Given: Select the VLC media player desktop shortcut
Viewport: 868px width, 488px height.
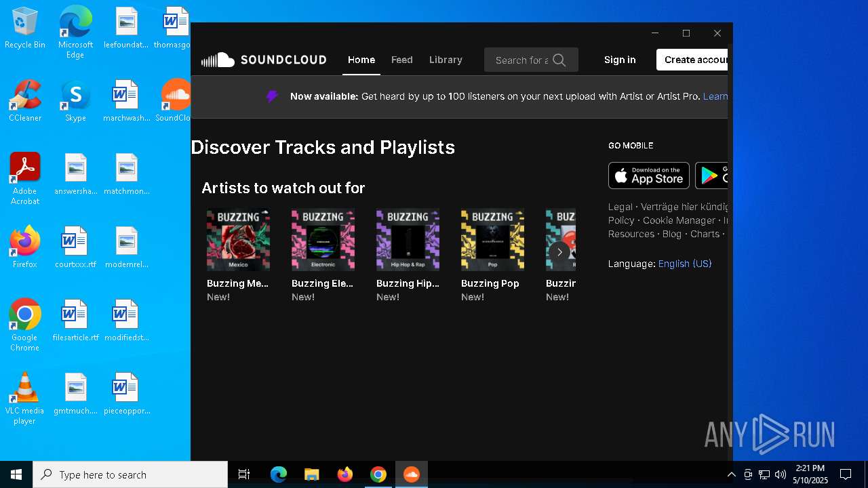Looking at the screenshot, I should pos(25,398).
